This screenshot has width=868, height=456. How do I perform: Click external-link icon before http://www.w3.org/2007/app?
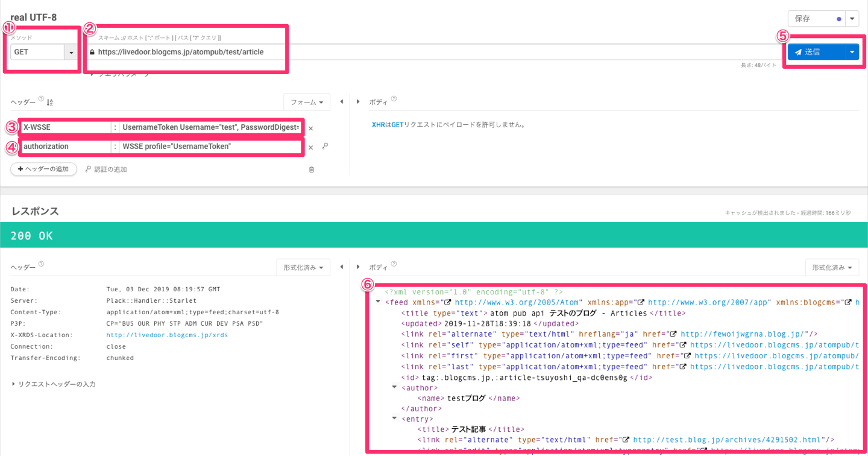(x=641, y=302)
